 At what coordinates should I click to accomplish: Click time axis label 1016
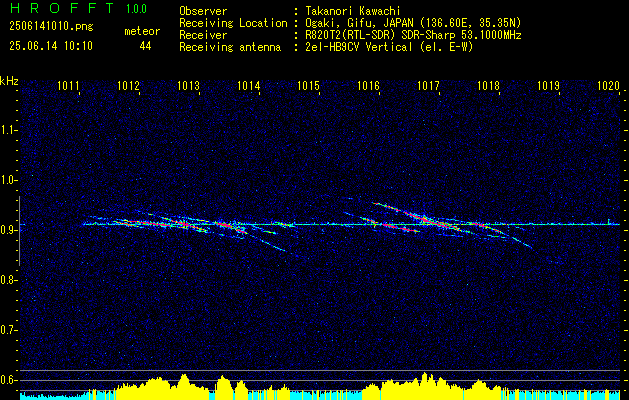pos(368,85)
